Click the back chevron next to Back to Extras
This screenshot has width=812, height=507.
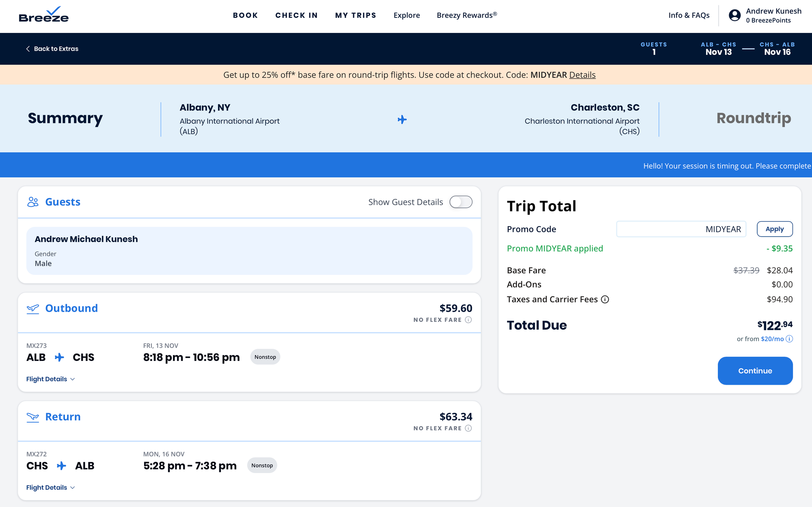[x=28, y=49]
